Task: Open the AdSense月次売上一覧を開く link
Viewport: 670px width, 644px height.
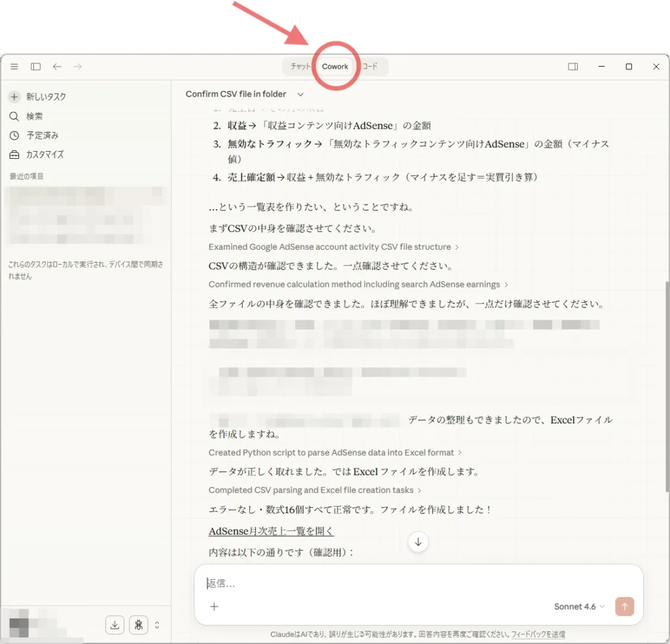Action: [271, 531]
